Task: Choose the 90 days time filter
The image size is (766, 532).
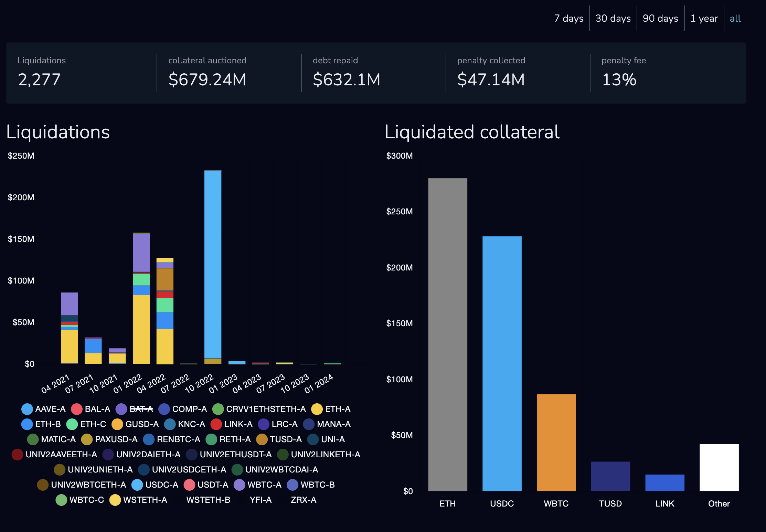Action: [660, 18]
